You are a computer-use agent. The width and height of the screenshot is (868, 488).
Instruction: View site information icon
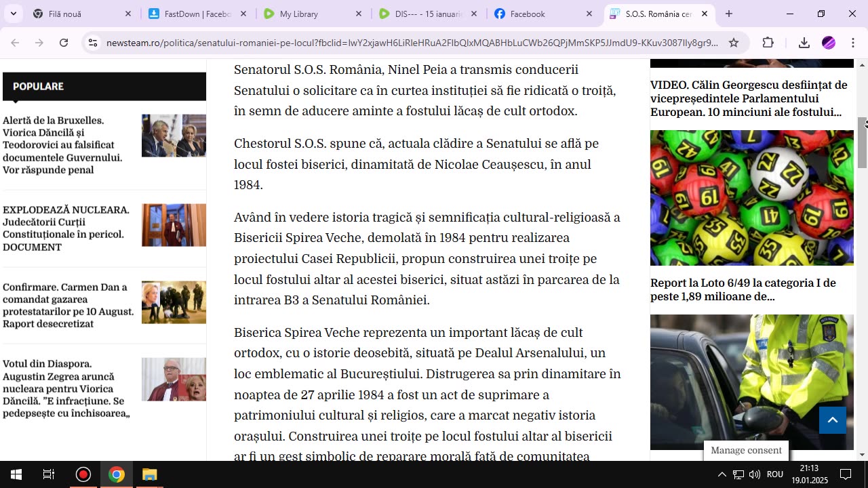(93, 43)
